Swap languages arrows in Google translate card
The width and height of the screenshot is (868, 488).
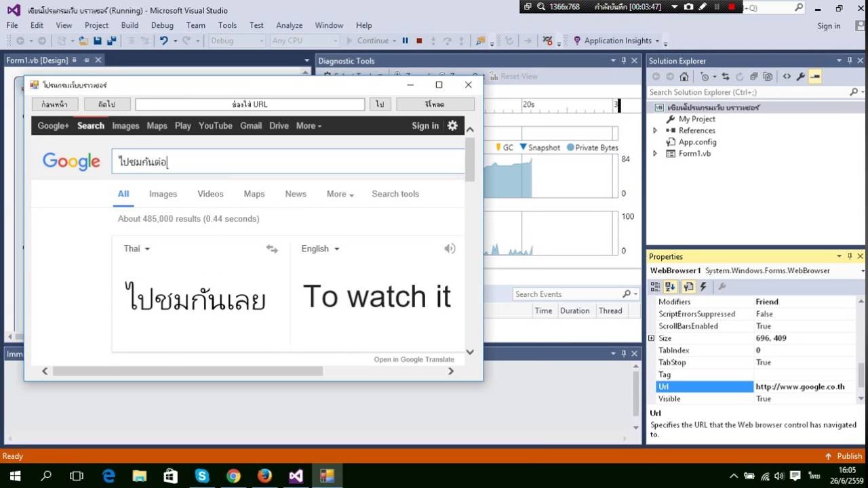(x=272, y=249)
